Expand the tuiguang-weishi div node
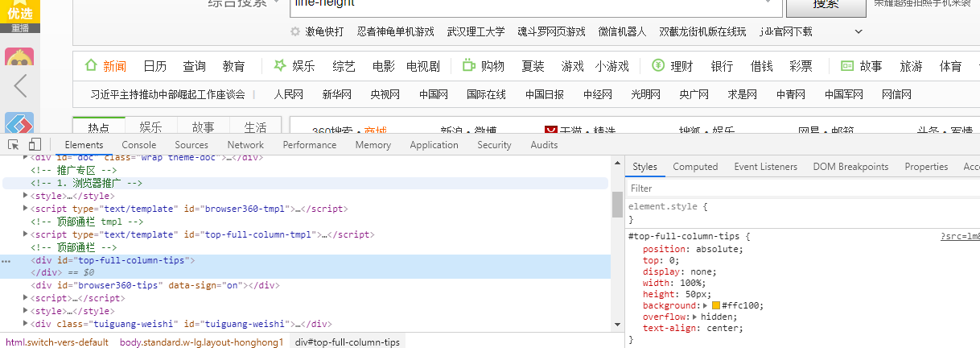Image resolution: width=980 pixels, height=348 pixels. tap(26, 324)
